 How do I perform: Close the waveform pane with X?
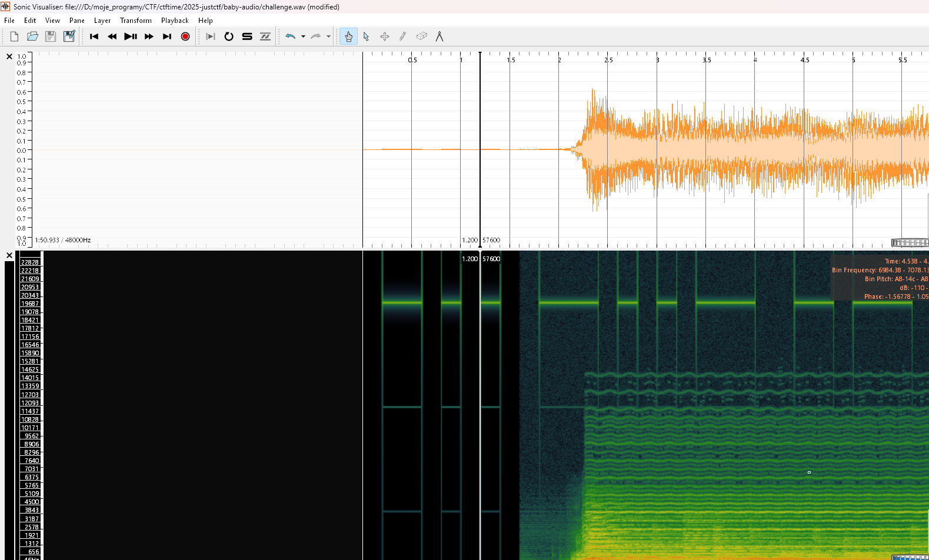click(9, 56)
